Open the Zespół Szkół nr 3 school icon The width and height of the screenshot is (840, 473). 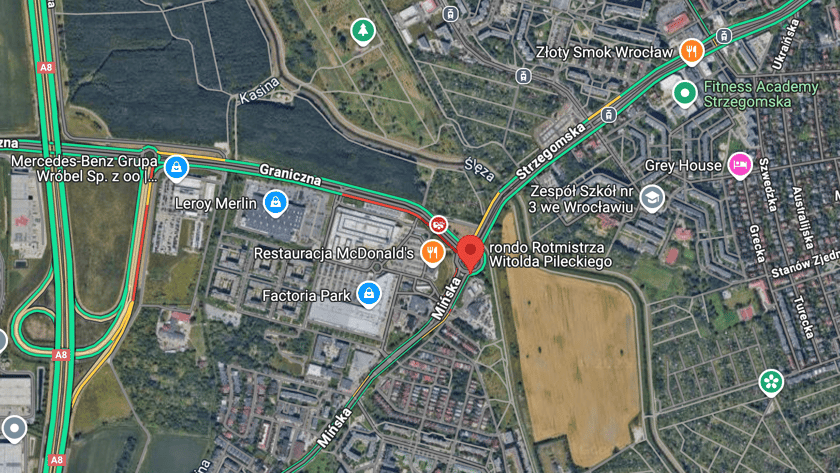tap(651, 199)
